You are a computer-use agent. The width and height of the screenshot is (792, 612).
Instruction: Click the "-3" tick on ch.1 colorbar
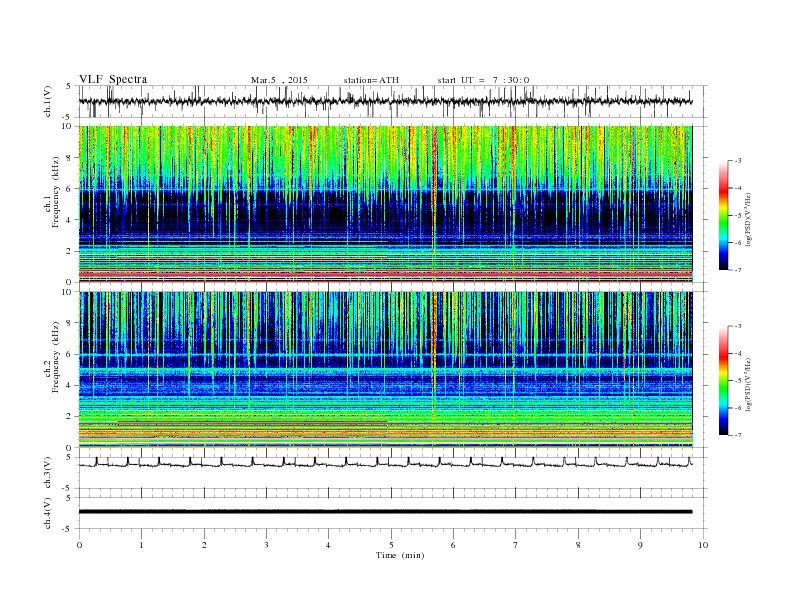(x=737, y=161)
